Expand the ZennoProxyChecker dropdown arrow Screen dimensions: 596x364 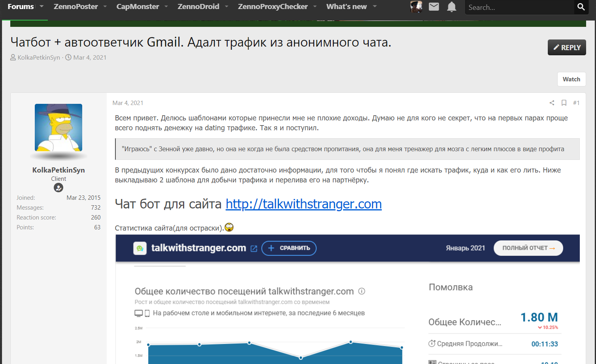pos(315,6)
